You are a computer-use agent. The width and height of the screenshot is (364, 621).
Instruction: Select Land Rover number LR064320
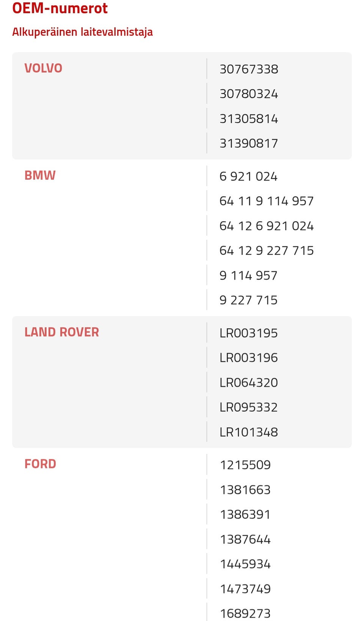pos(248,383)
